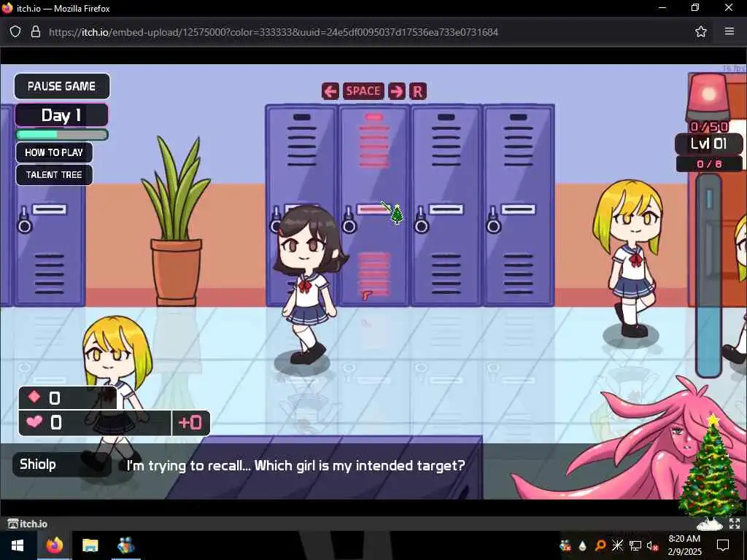The height and width of the screenshot is (560, 747).
Task: Click the Firefox tracking protection shield icon
Action: click(x=15, y=32)
